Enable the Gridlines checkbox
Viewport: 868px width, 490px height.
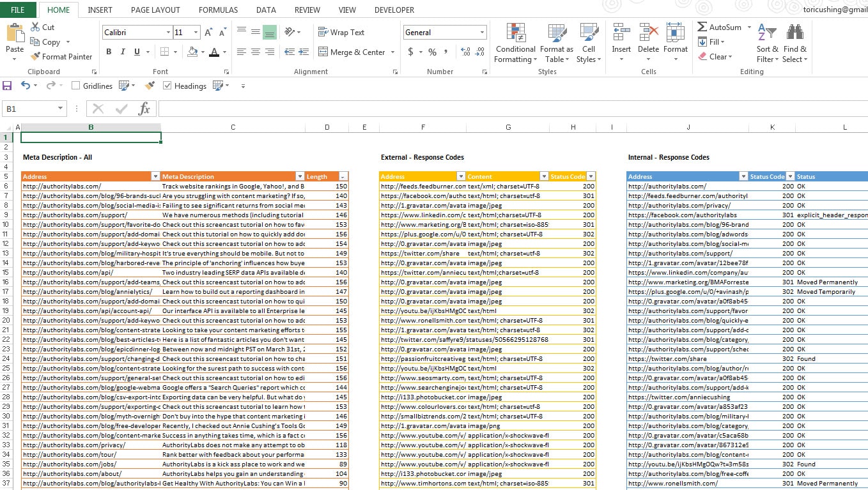pyautogui.click(x=75, y=86)
